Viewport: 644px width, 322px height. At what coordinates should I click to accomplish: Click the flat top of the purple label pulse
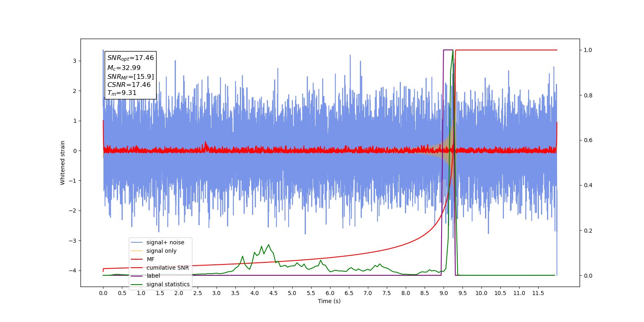coord(448,50)
